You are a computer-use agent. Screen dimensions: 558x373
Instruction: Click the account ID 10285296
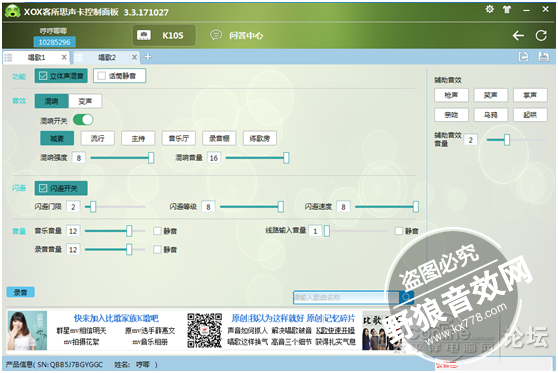pos(54,42)
